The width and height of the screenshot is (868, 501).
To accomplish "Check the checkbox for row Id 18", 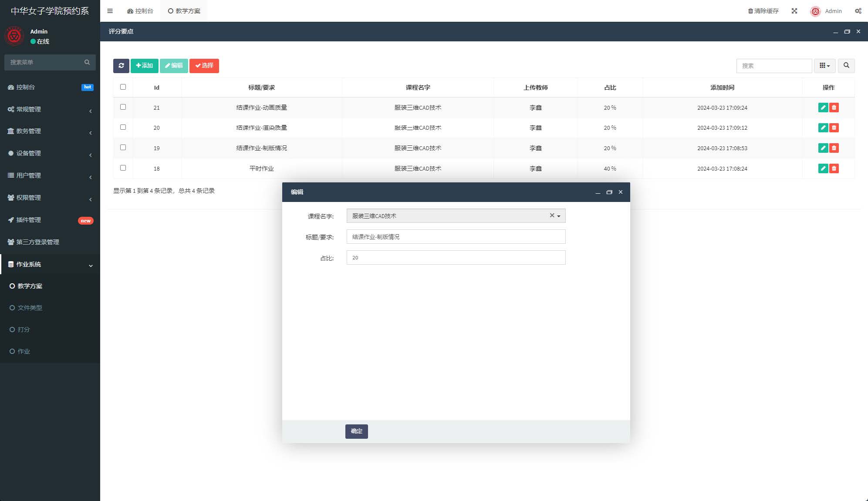I will [123, 168].
